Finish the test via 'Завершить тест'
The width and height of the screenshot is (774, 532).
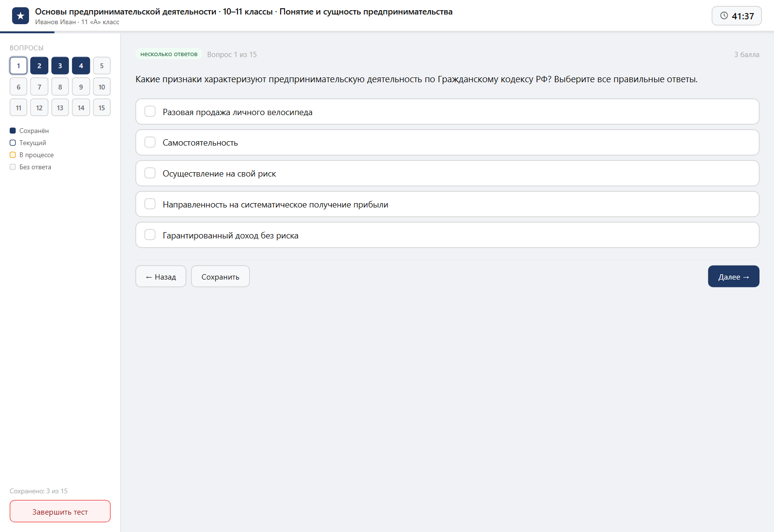pos(60,512)
